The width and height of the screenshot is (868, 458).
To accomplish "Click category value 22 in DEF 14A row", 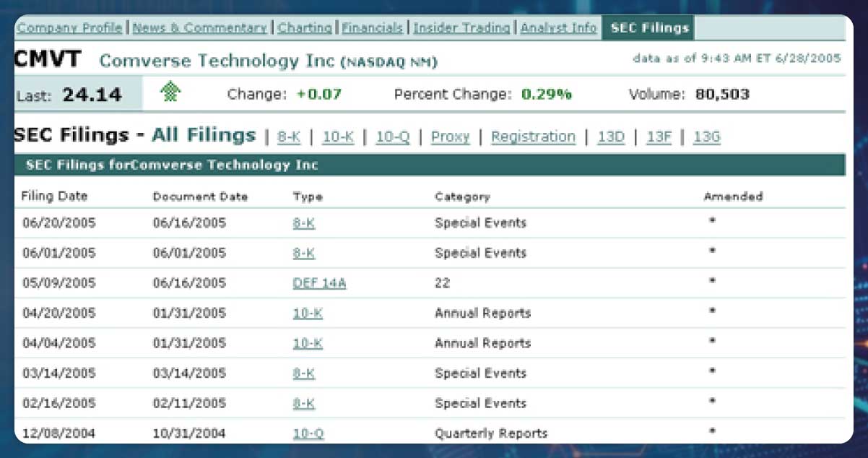I will tap(442, 283).
